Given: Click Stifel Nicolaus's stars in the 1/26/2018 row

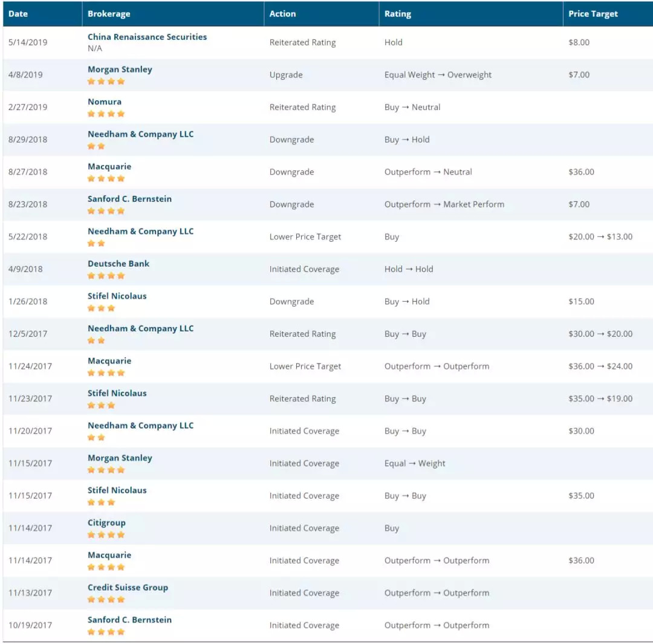Looking at the screenshot, I should click(102, 308).
